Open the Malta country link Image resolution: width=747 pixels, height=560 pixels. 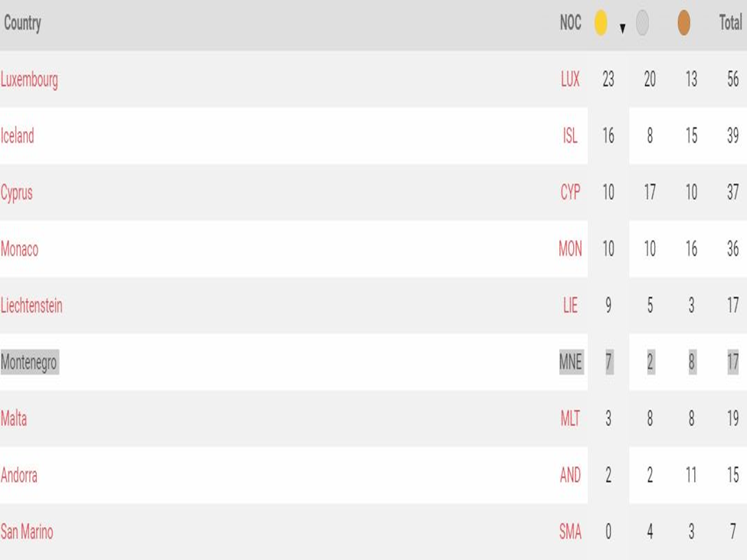[x=14, y=419]
